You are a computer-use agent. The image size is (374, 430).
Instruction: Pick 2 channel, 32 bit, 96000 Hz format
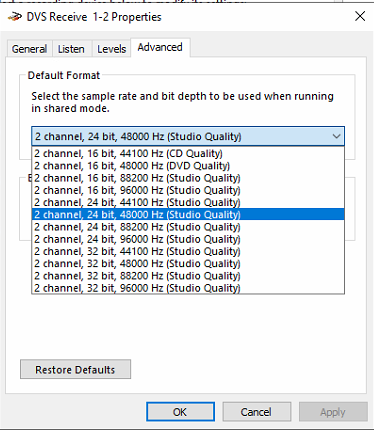[188, 288]
